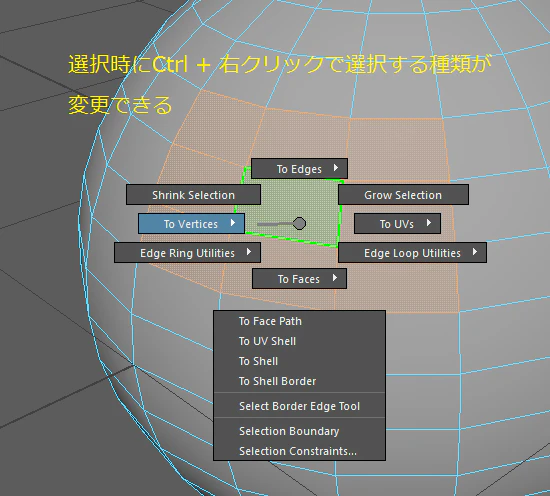Viewport: 550px width, 496px height.
Task: Select Shrink Selection in the marking menu
Action: pyautogui.click(x=193, y=195)
